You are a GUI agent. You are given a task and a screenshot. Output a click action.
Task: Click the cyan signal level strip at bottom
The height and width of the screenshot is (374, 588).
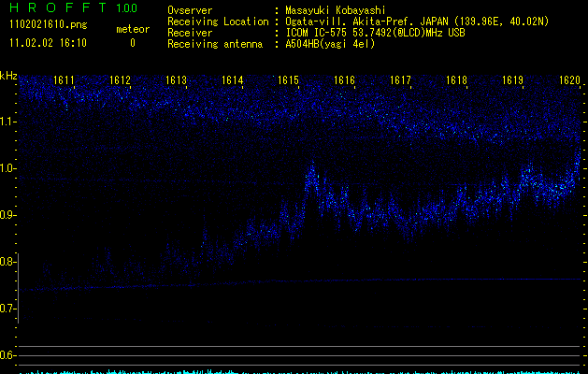299,370
